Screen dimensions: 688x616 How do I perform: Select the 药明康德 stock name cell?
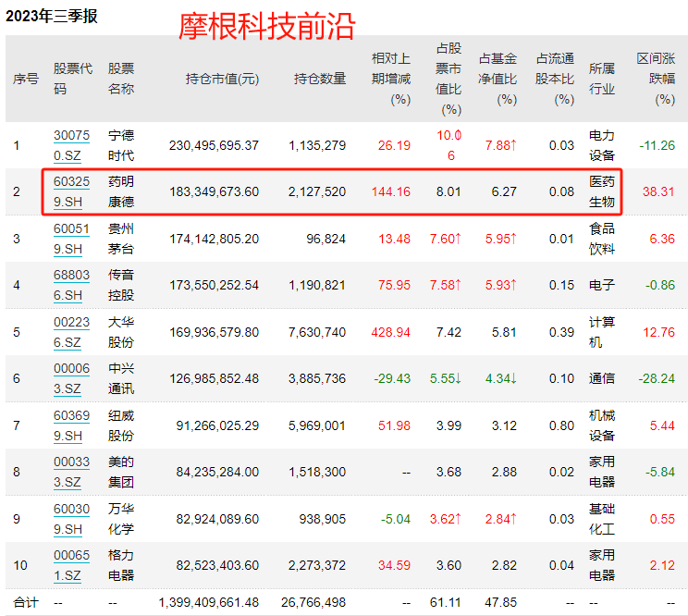tap(121, 191)
